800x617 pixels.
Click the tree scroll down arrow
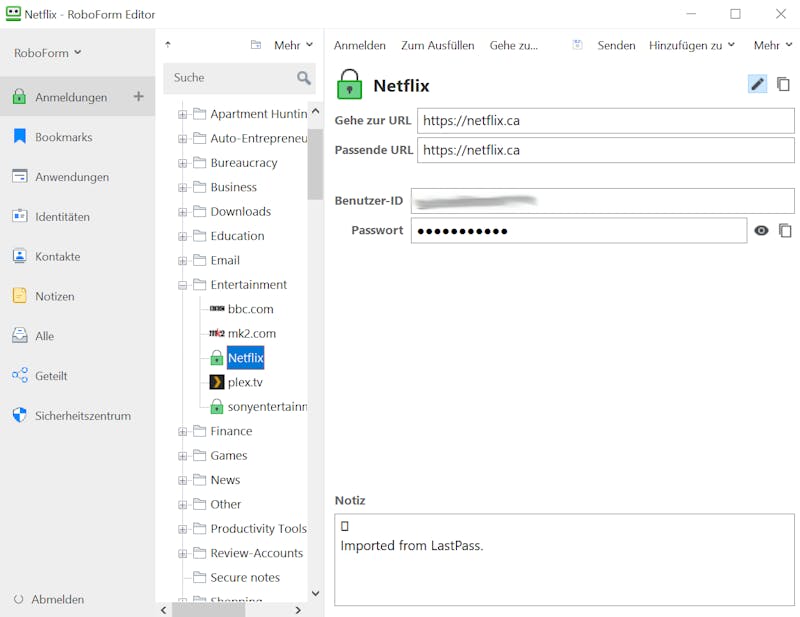(315, 593)
